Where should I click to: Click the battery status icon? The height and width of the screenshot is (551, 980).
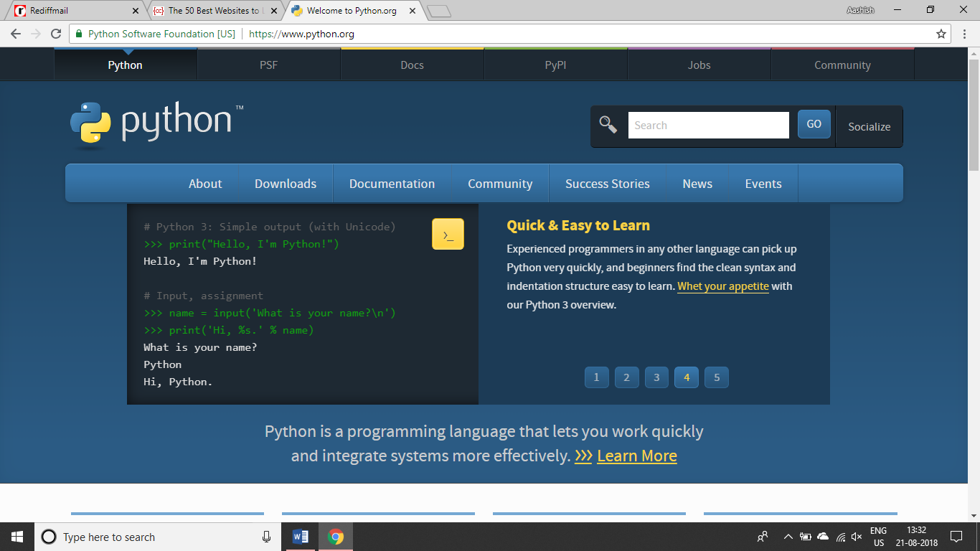(805, 537)
